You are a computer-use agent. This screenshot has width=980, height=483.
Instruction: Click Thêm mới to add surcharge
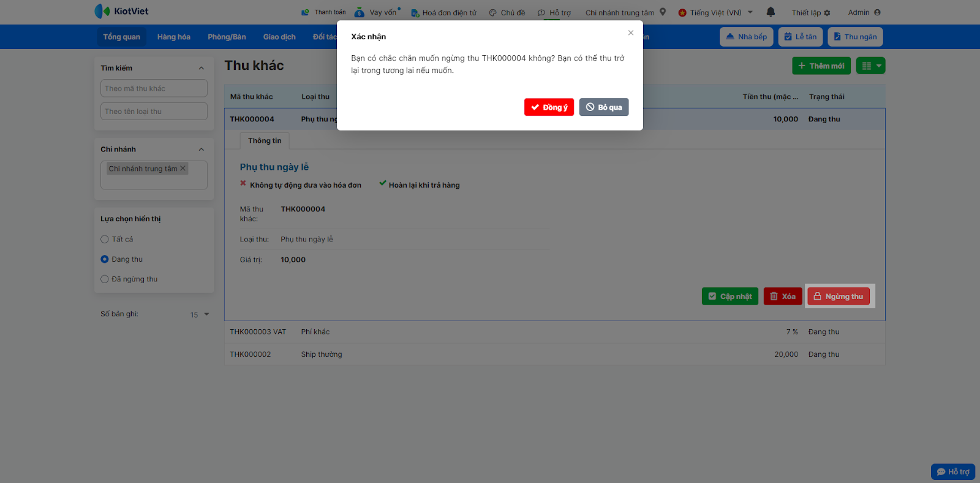point(821,66)
